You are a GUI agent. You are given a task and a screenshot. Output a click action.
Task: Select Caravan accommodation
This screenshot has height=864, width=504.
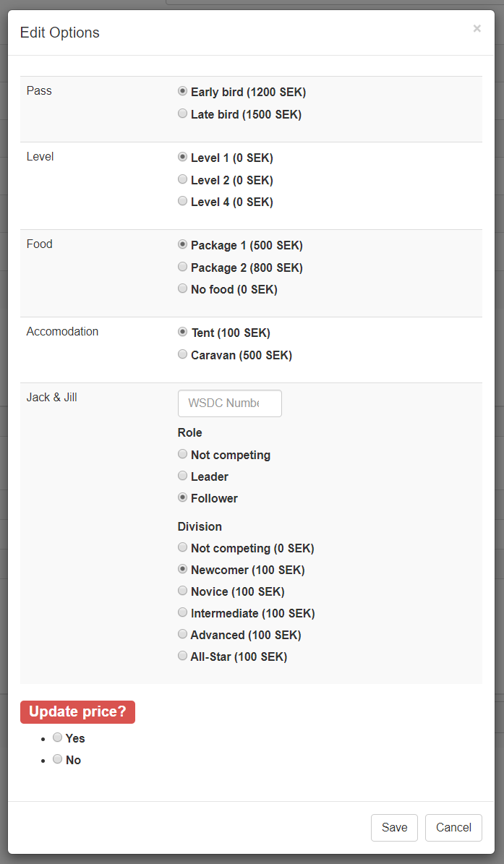point(183,355)
